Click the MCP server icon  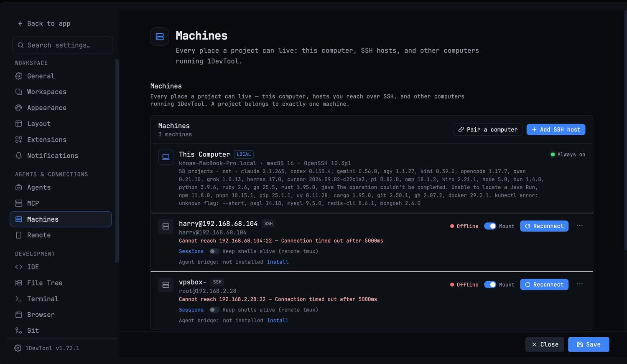coord(18,203)
